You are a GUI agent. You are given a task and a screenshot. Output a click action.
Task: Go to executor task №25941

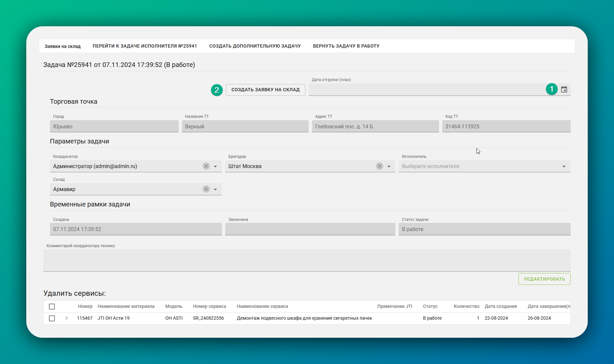(x=145, y=46)
